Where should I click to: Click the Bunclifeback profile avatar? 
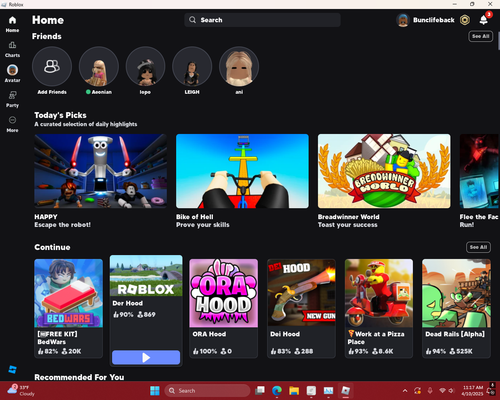coord(403,20)
